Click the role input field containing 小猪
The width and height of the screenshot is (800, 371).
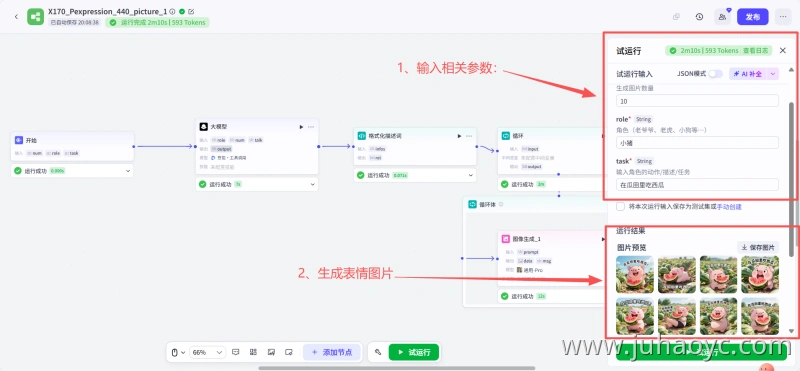pos(697,142)
